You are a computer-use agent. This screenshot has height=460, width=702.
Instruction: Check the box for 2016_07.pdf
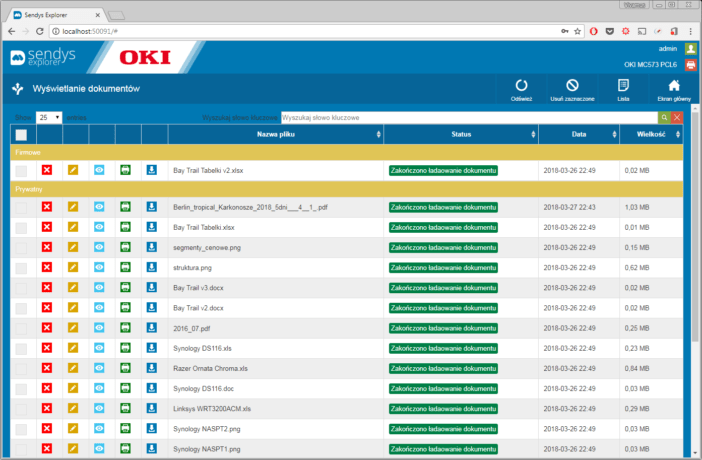point(21,328)
